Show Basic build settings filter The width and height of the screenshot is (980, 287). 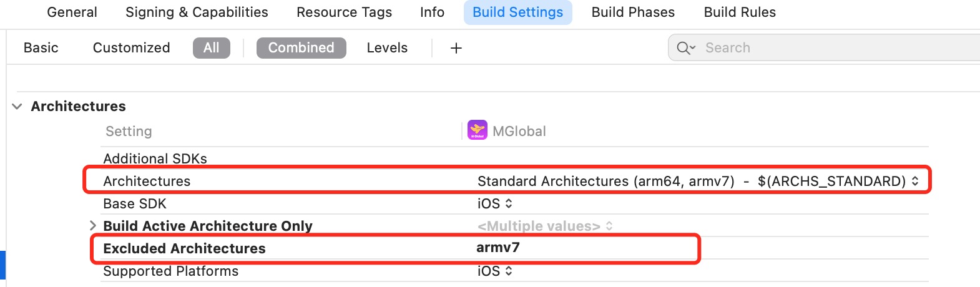[41, 48]
